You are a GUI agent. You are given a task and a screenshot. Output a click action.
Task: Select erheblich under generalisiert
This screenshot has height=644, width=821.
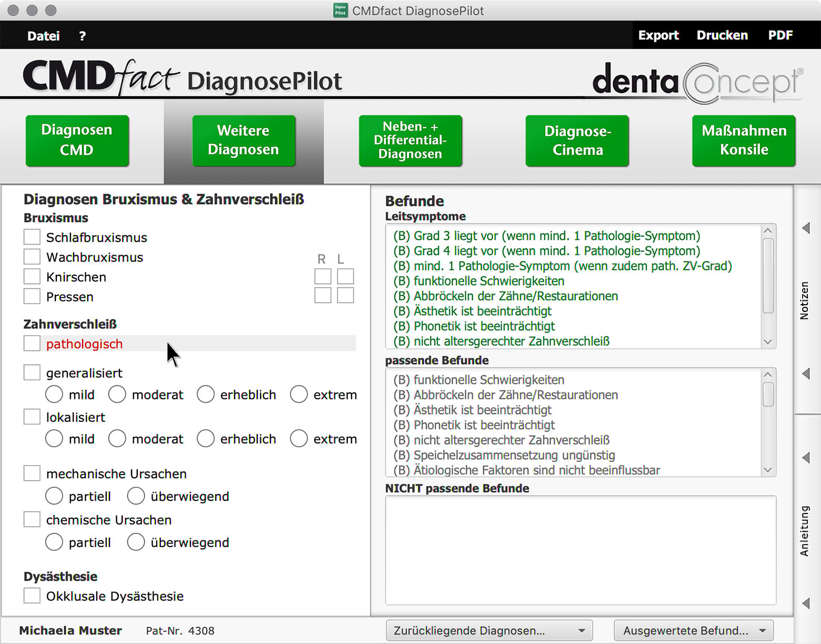[x=206, y=394]
